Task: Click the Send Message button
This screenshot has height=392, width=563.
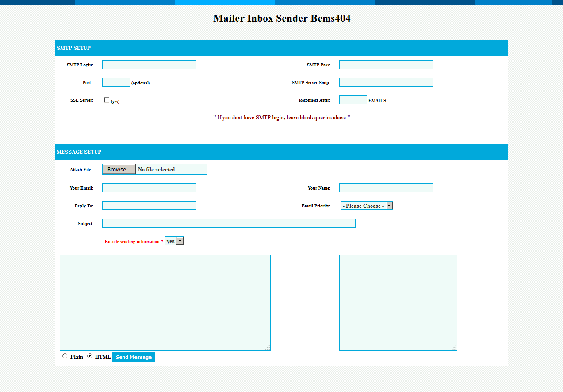Action: 133,357
